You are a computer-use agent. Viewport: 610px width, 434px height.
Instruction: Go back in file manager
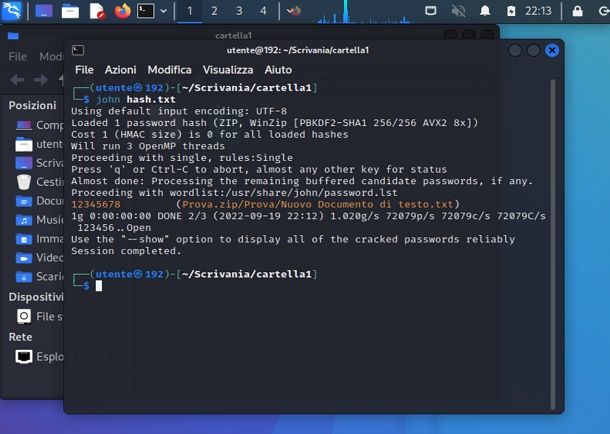click(17, 80)
